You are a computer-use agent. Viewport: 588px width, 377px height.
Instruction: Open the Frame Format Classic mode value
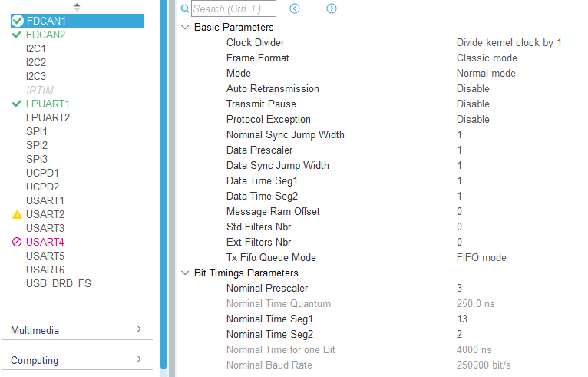(x=487, y=58)
